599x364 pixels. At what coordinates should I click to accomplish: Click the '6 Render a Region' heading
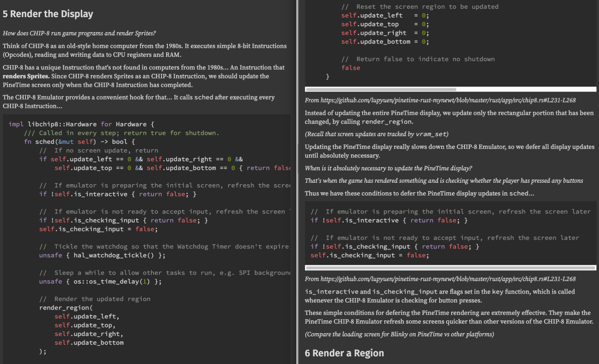click(x=344, y=353)
